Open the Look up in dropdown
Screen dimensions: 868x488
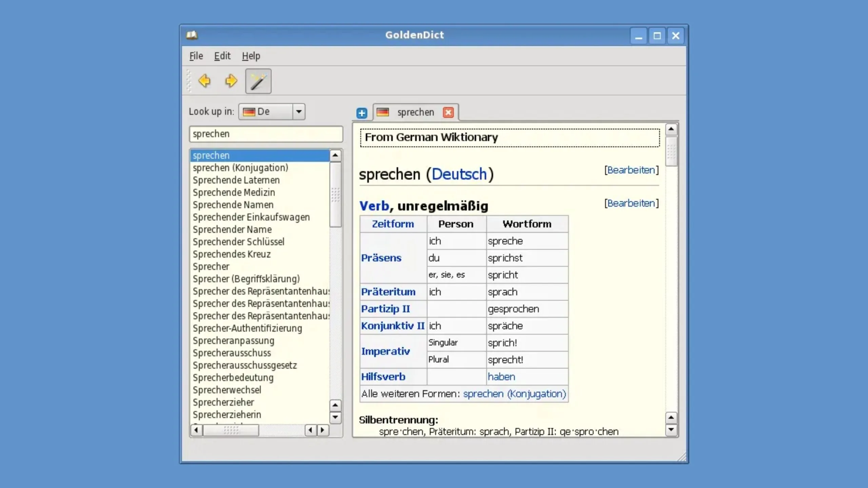pos(299,111)
